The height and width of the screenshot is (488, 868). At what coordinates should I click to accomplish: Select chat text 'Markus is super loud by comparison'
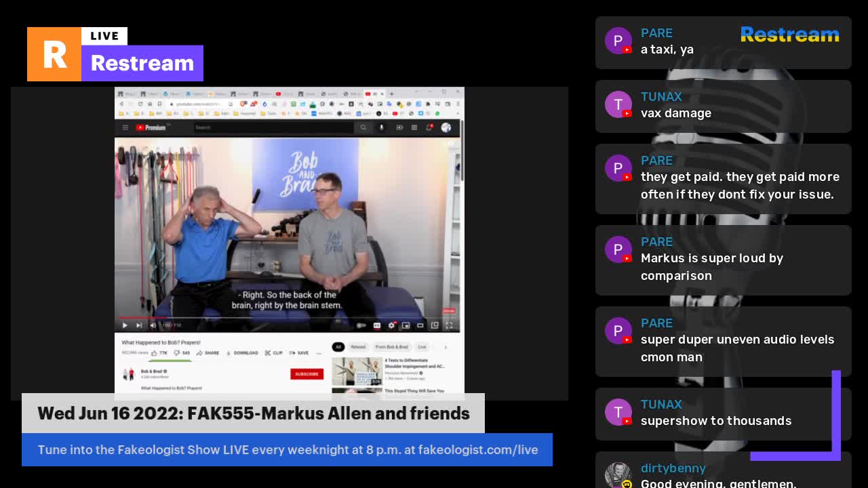pyautogui.click(x=712, y=267)
